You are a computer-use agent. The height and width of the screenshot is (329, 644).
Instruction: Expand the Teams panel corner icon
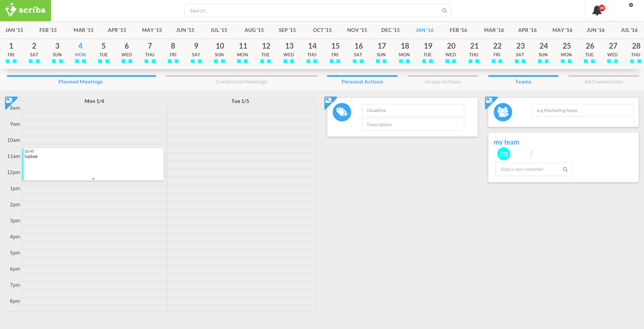pos(489,101)
